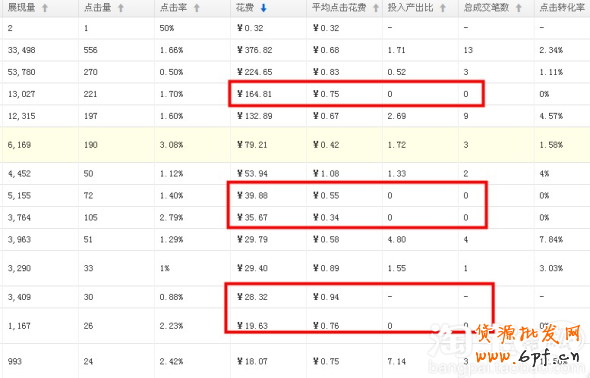Viewport: 590px width, 378px height.
Task: Click the 993 impressions cell
Action: (x=15, y=361)
